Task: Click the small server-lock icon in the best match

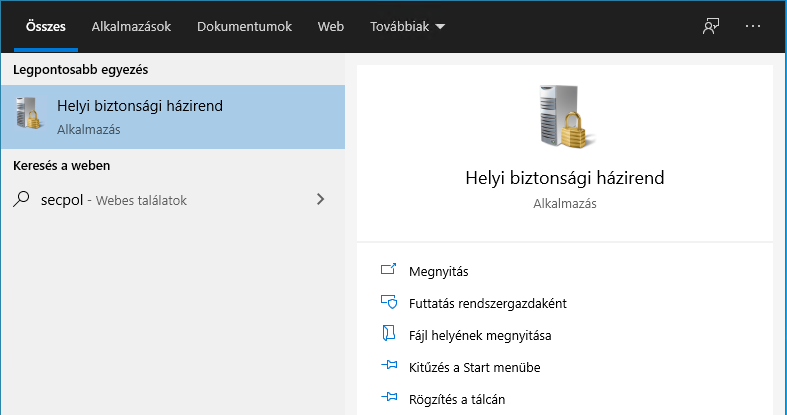Action: [29, 115]
